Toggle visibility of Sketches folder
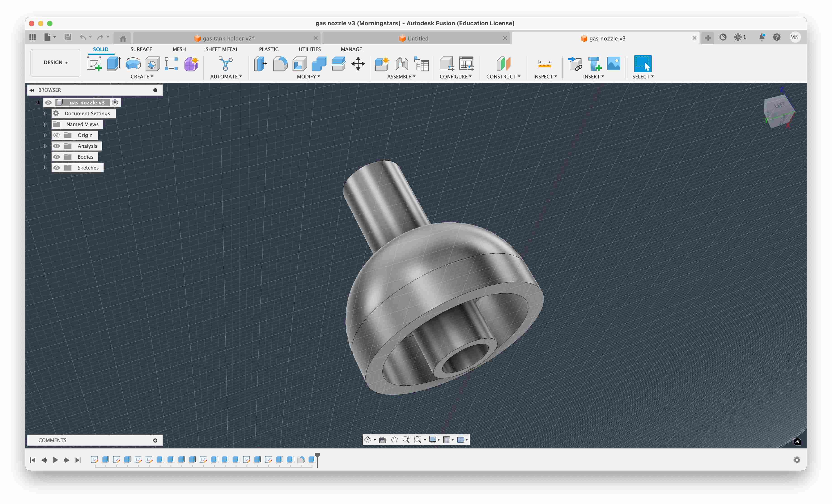The height and width of the screenshot is (504, 832). tap(56, 167)
